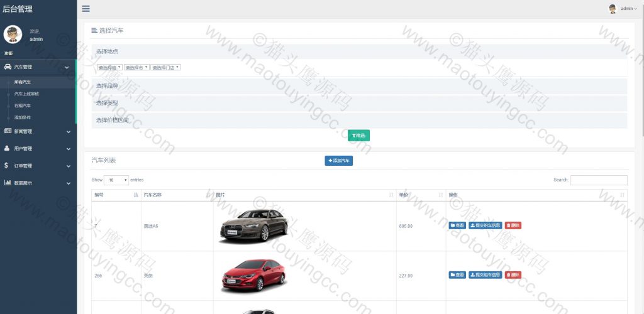The image size is (644, 314).
Task: Click the newspaper icon beside 新闻管理
Action: point(8,131)
